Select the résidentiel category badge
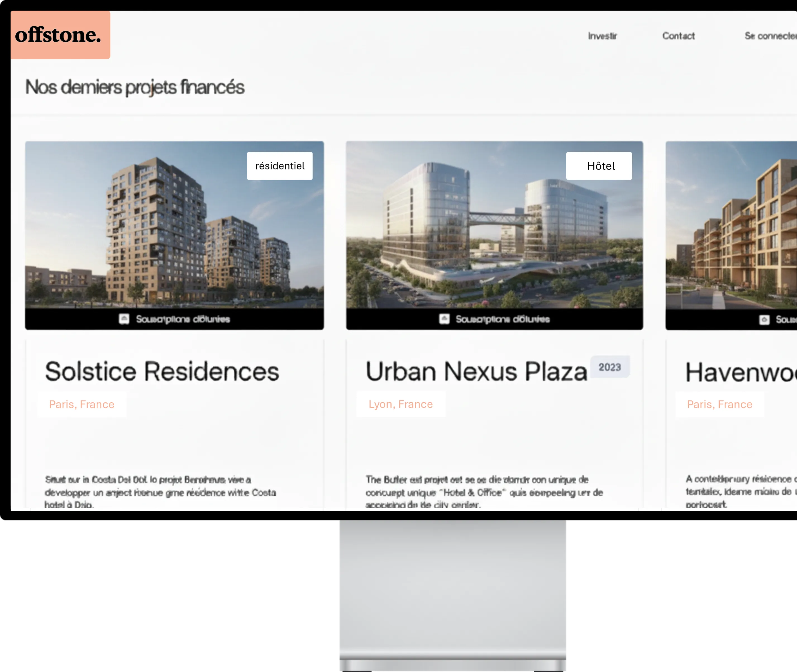Screen dimensions: 797x672 click(280, 165)
